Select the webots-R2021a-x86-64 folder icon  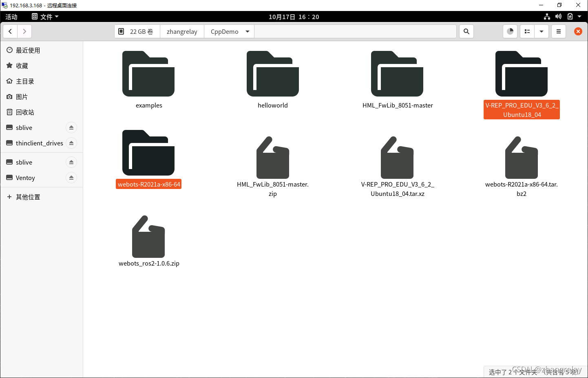(x=148, y=153)
